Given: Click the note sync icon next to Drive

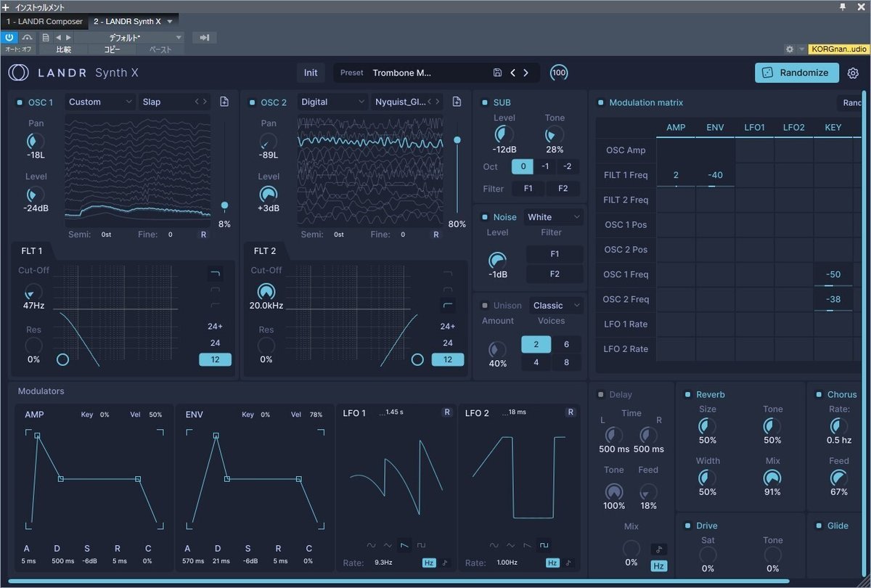Looking at the screenshot, I should (658, 550).
